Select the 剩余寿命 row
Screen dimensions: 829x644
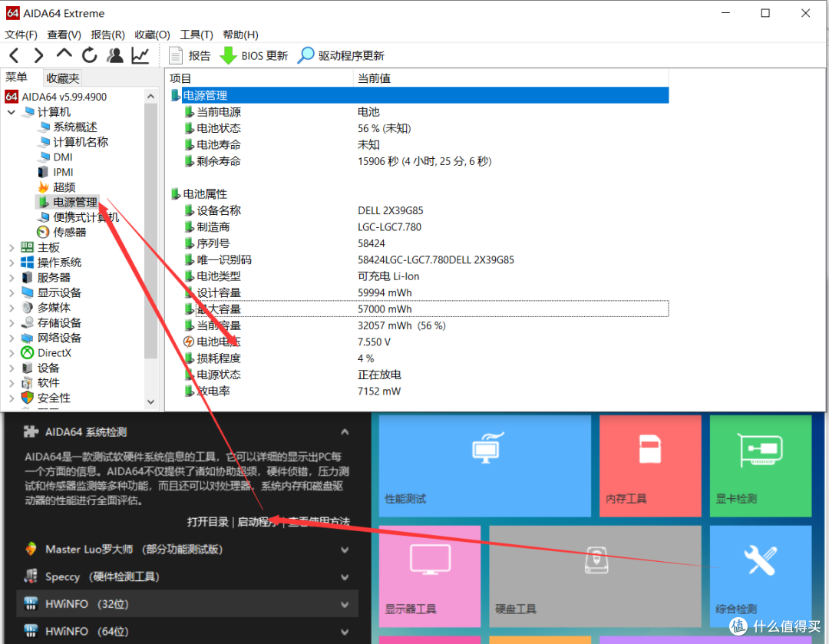419,161
